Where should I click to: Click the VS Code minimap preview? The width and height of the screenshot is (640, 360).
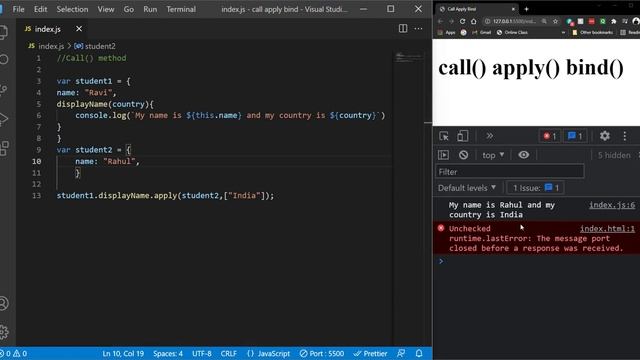408,58
